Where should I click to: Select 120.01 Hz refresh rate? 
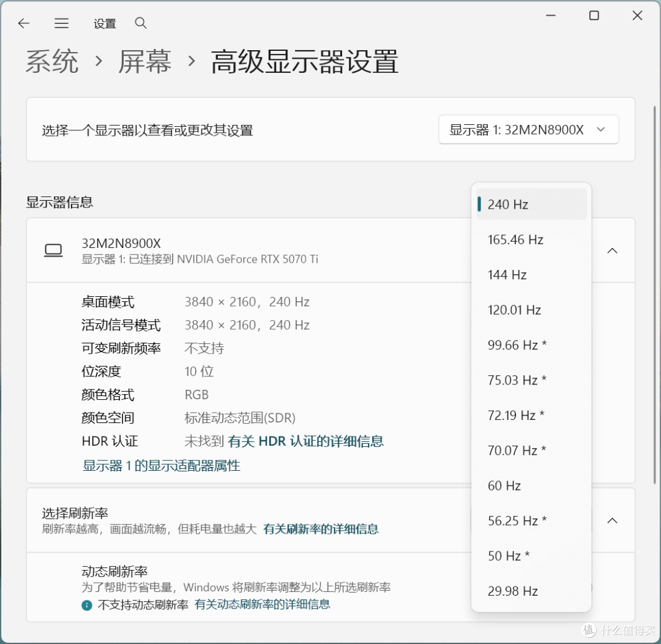click(531, 310)
